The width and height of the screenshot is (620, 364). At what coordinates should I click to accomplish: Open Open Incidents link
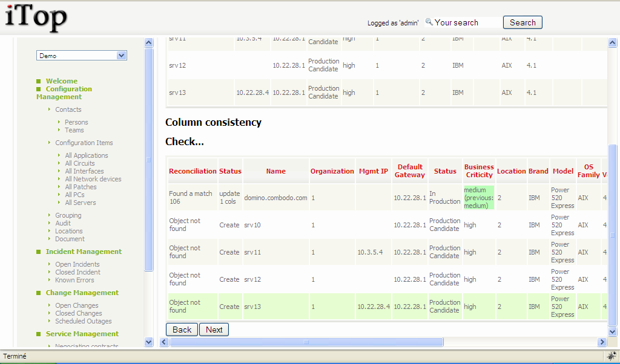[77, 264]
